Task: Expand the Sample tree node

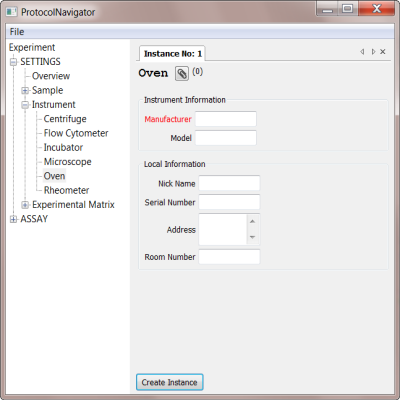Action: (25, 90)
